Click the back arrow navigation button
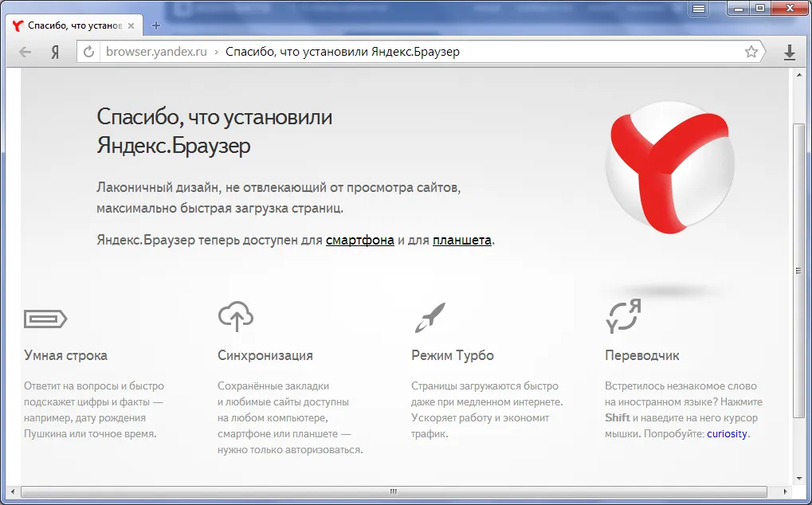This screenshot has width=812, height=505. coord(25,52)
